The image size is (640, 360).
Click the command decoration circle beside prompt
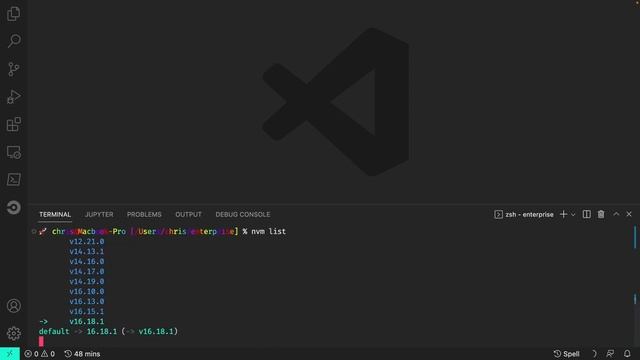click(x=33, y=231)
